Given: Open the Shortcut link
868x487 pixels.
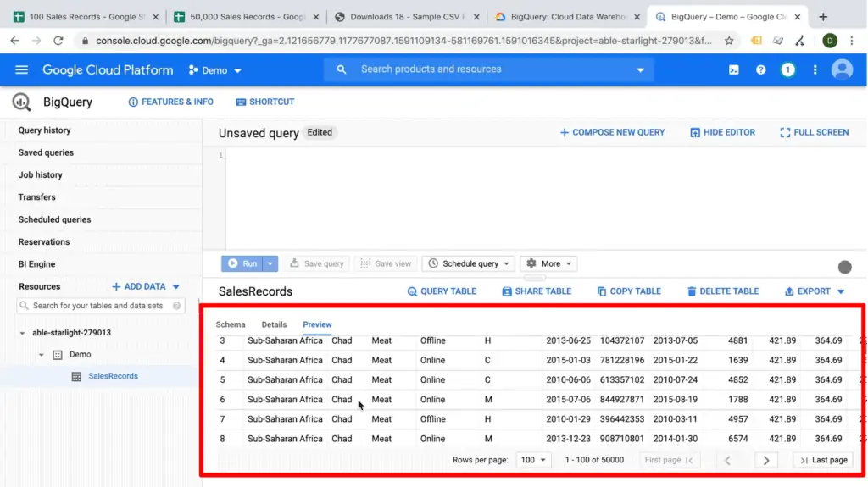Looking at the screenshot, I should pos(265,102).
